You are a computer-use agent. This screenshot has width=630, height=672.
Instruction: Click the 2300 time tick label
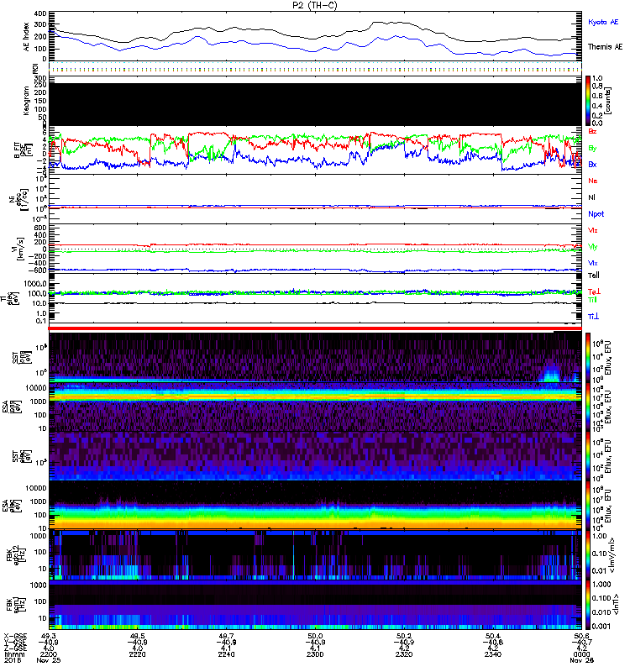pos(315,654)
